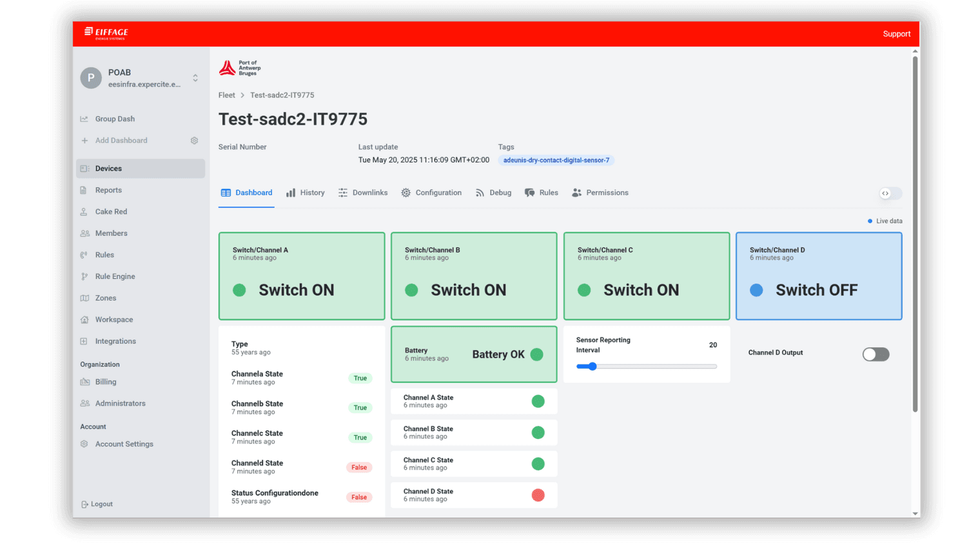Open the Downlinks tab

coord(363,193)
